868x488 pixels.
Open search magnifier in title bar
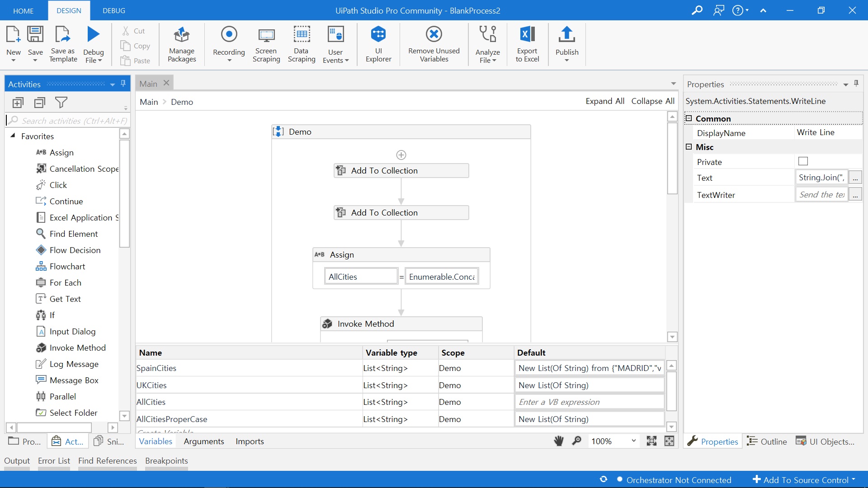click(697, 10)
